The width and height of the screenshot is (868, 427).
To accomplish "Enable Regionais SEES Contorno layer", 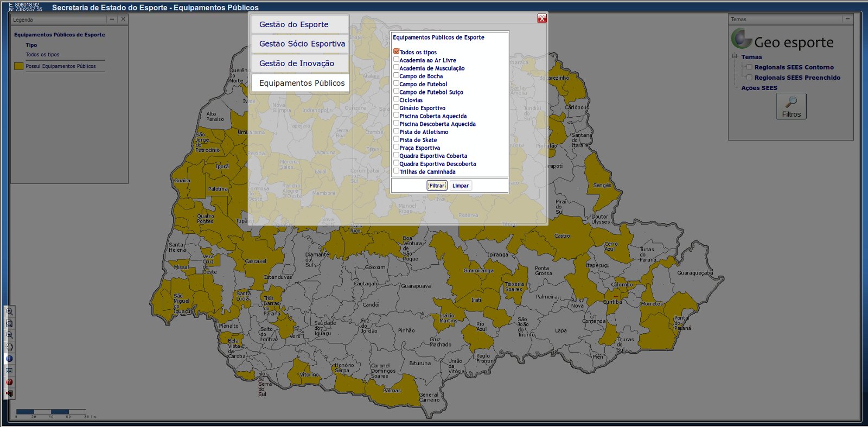I will tap(749, 67).
